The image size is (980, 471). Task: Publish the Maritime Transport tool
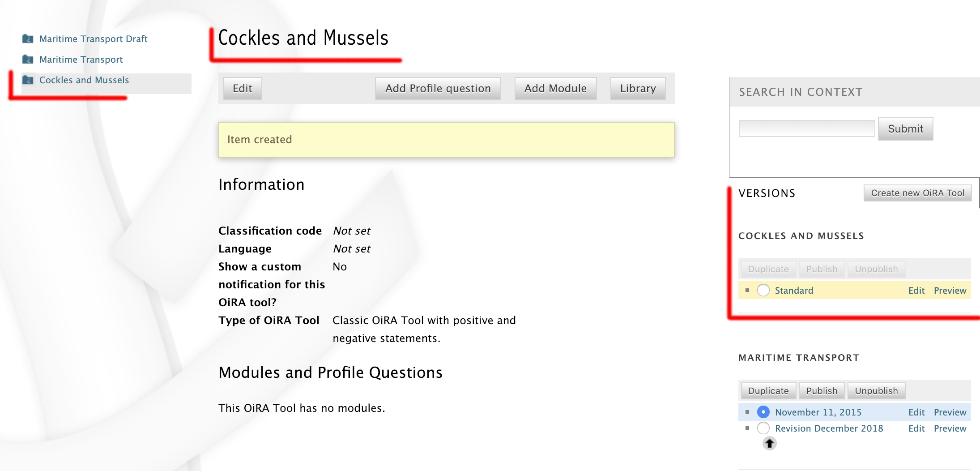click(x=822, y=390)
